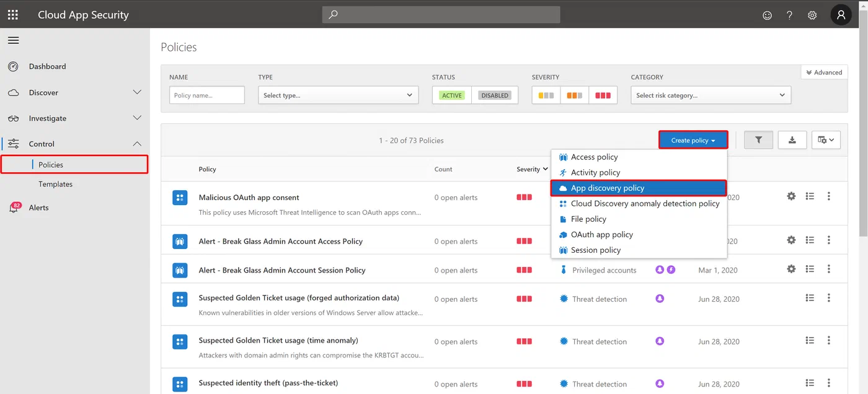Select OAuth app policy menu item

(x=639, y=235)
